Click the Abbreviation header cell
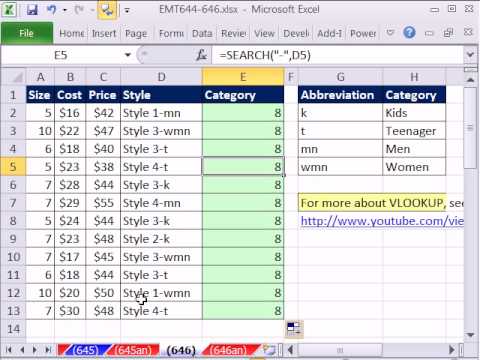The height and width of the screenshot is (360, 480). [340, 95]
